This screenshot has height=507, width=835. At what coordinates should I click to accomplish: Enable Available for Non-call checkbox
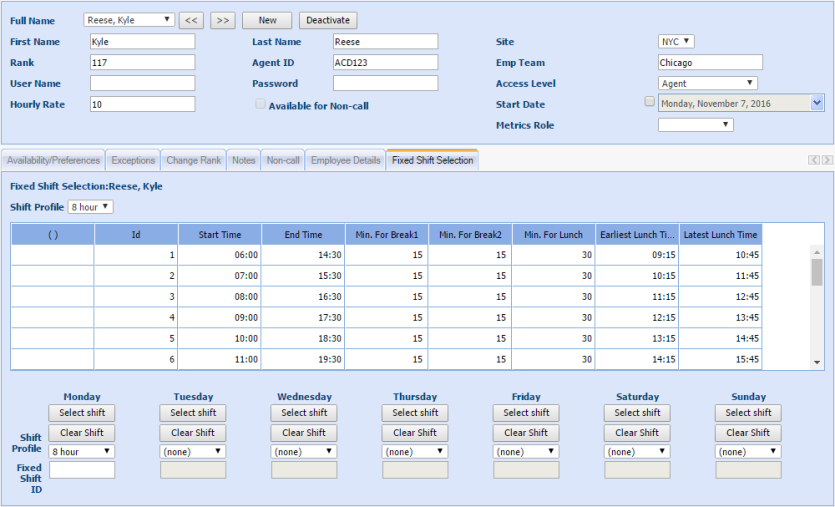(260, 105)
